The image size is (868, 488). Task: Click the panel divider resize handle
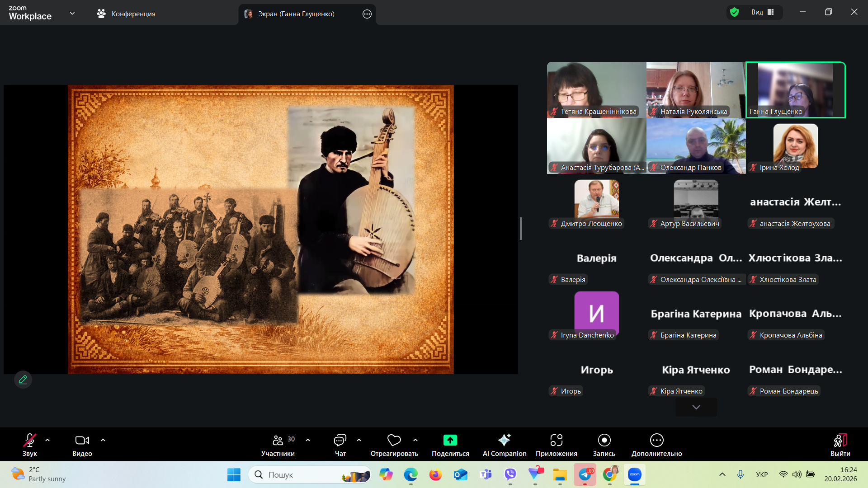point(521,229)
